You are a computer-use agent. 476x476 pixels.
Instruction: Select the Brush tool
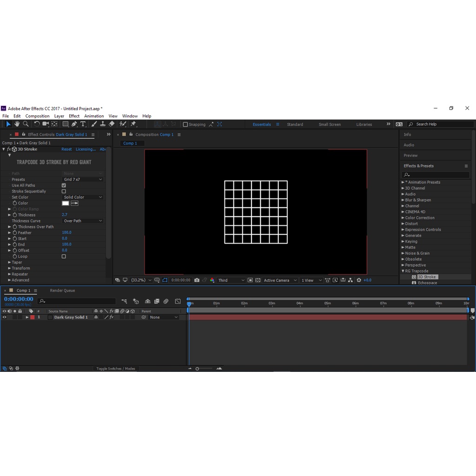pyautogui.click(x=94, y=124)
